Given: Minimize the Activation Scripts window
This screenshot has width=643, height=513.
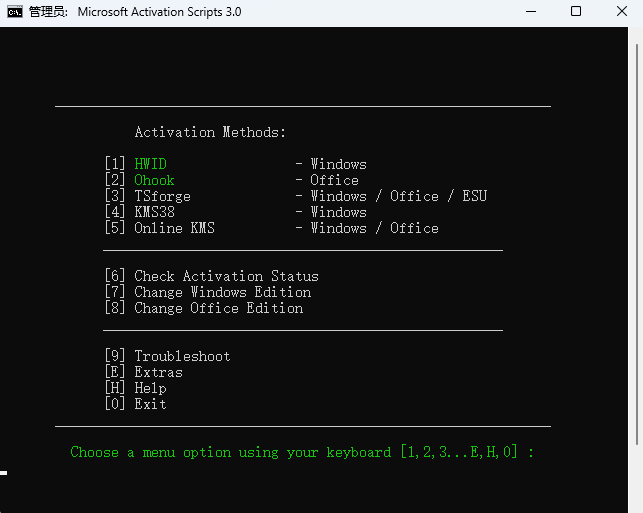Looking at the screenshot, I should 529,12.
